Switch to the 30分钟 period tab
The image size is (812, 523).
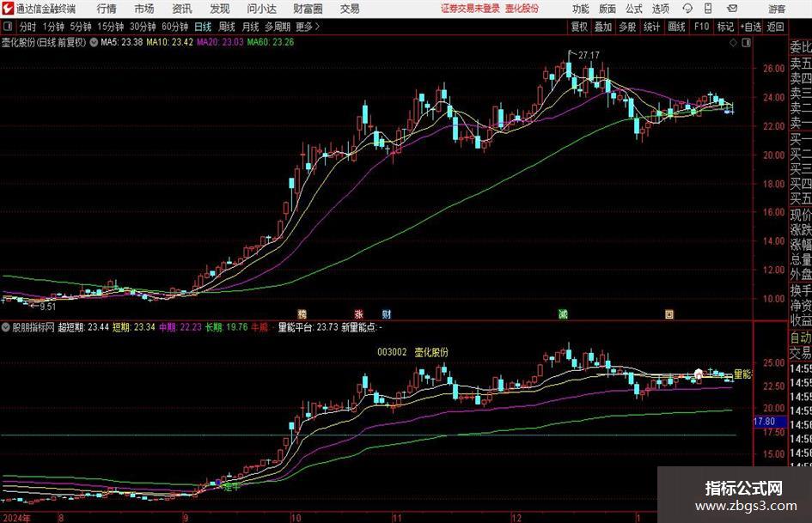[143, 27]
